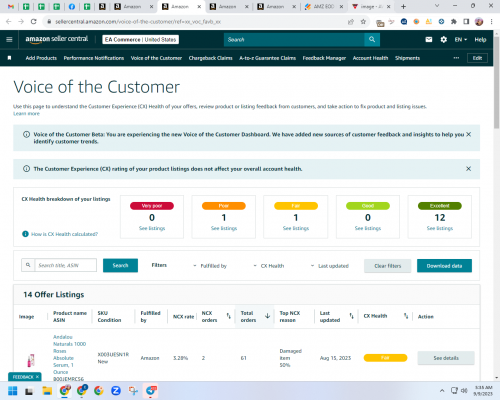Click See listings under Excellent

point(440,228)
